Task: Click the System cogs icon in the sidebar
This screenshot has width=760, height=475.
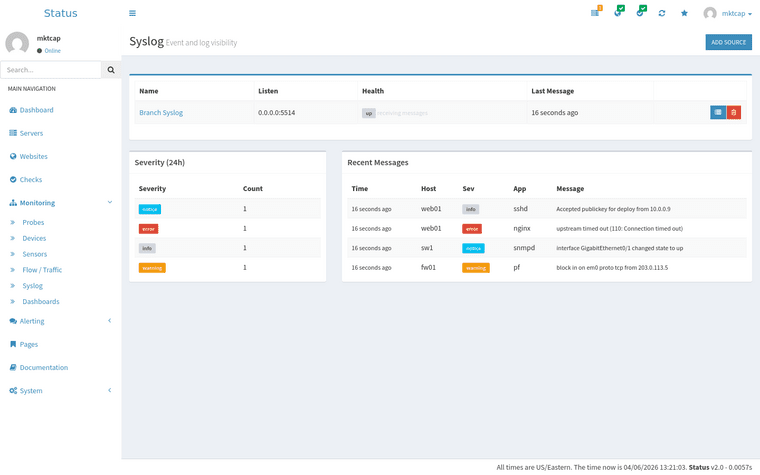Action: click(x=13, y=391)
